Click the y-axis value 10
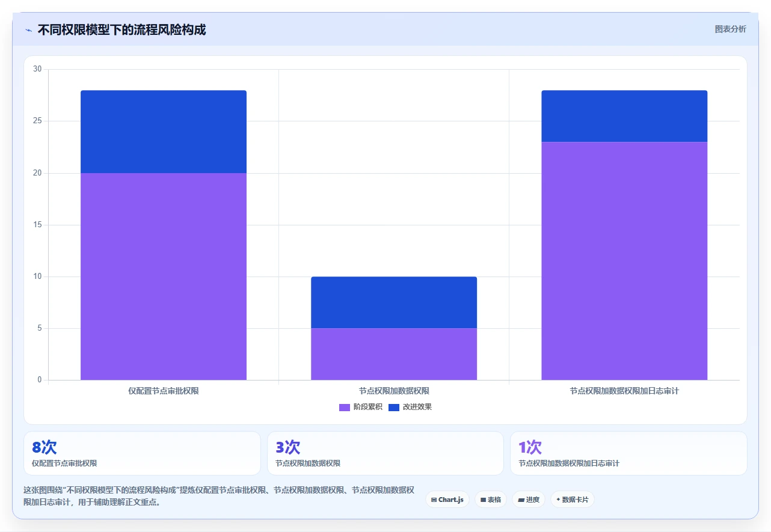This screenshot has height=532, width=771. click(37, 277)
